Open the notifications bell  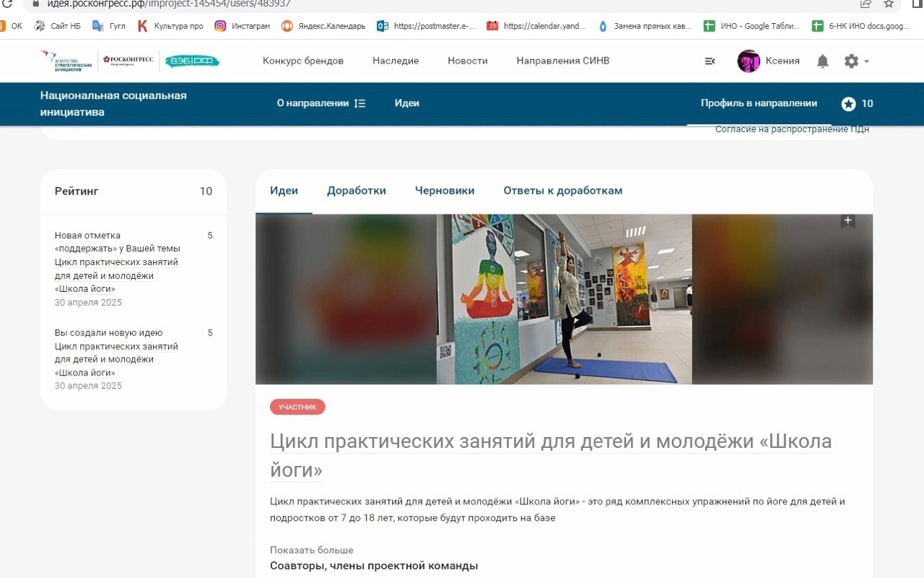pos(822,61)
